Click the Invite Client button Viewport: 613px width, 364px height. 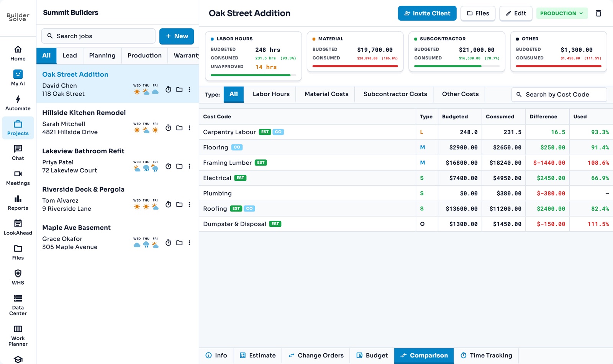tap(427, 13)
